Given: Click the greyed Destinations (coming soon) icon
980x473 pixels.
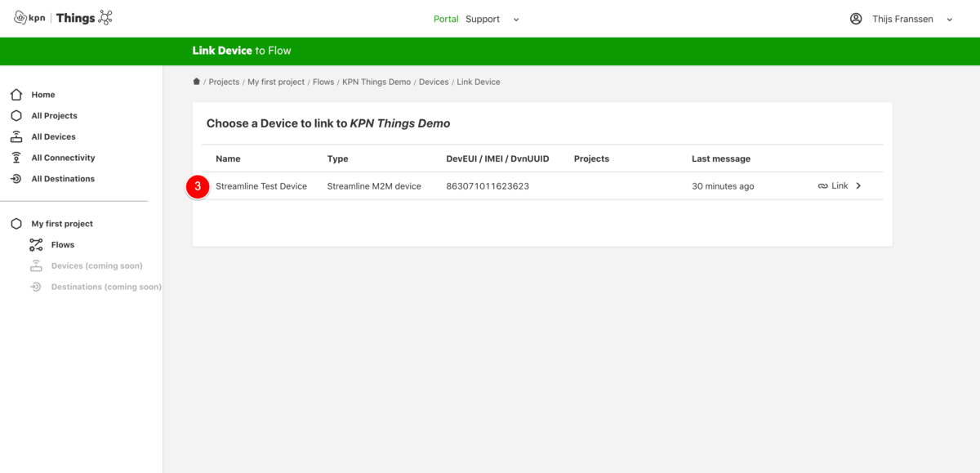Looking at the screenshot, I should 36,287.
